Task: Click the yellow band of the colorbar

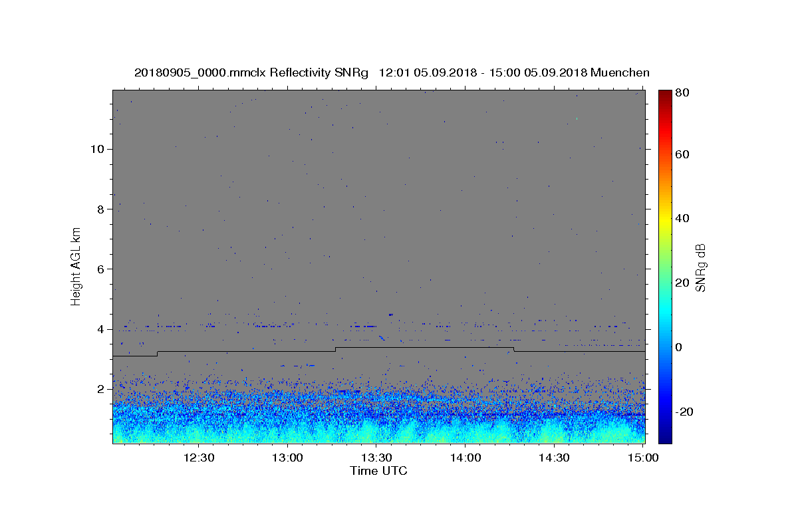Action: click(x=665, y=218)
